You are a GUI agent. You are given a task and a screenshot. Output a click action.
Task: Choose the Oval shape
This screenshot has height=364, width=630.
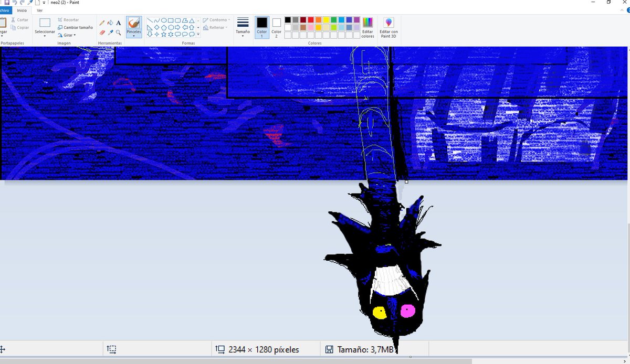coord(164,20)
